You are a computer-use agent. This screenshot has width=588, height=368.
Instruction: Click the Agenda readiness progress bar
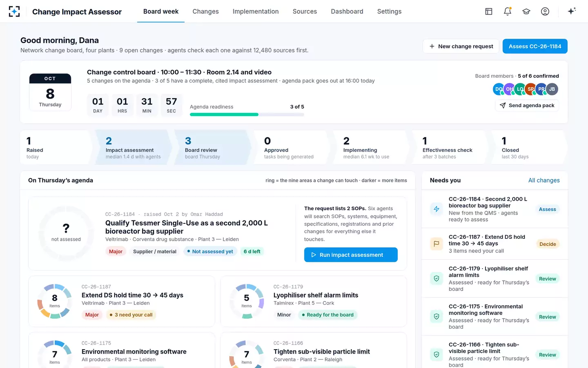[x=247, y=114]
